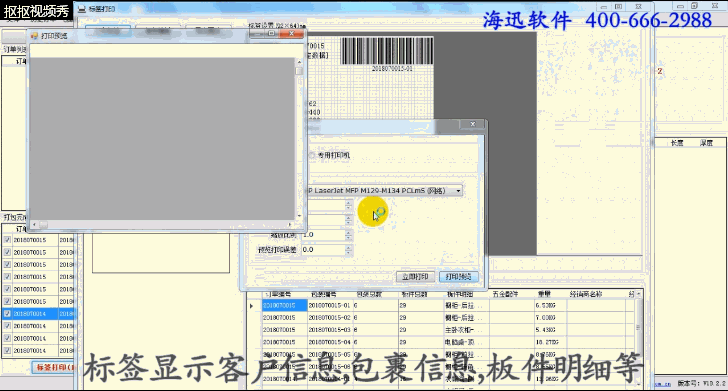Click the 预览打印误差 input field showing 0.0
728x391 pixels.
324,250
